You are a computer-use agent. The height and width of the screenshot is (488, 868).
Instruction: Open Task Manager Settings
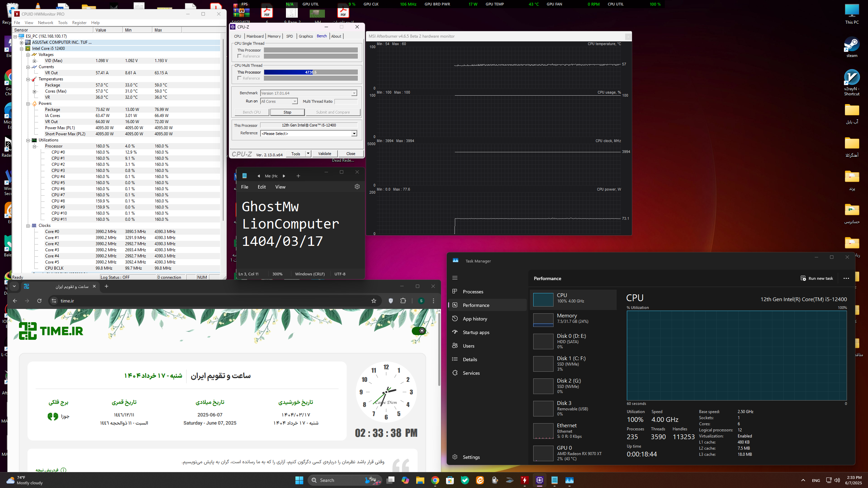[471, 457]
